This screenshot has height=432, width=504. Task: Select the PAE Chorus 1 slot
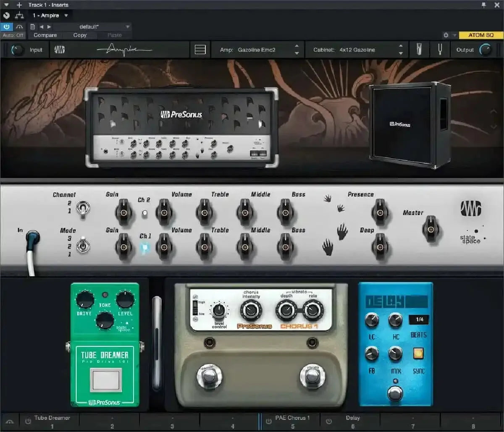click(x=292, y=421)
